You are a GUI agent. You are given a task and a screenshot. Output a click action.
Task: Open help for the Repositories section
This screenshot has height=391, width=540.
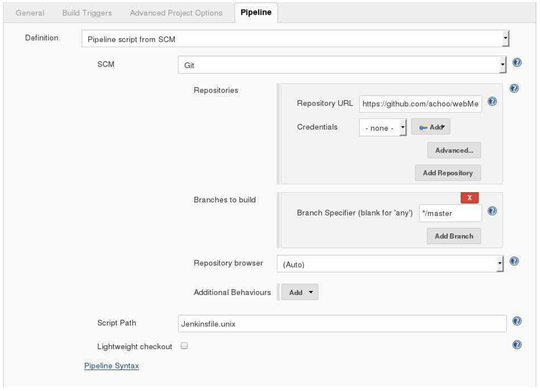[x=514, y=89]
